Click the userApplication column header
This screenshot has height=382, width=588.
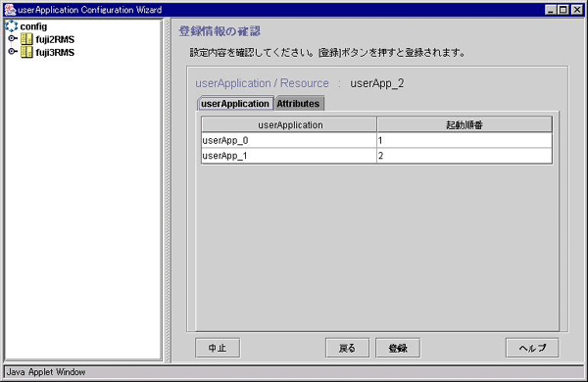pyautogui.click(x=289, y=124)
